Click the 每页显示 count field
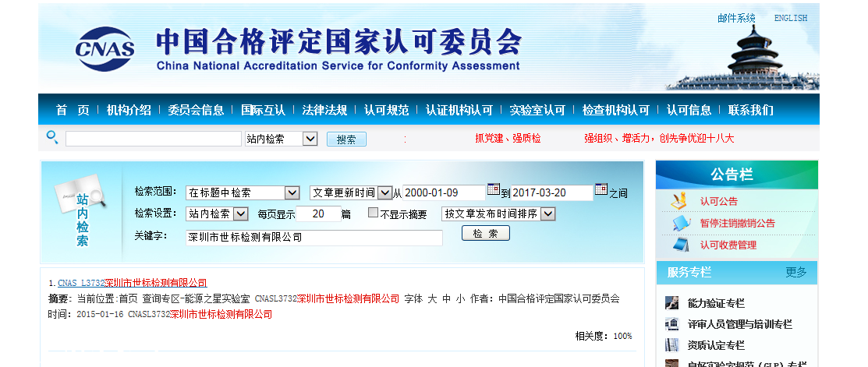The height and width of the screenshot is (367, 868). click(318, 213)
